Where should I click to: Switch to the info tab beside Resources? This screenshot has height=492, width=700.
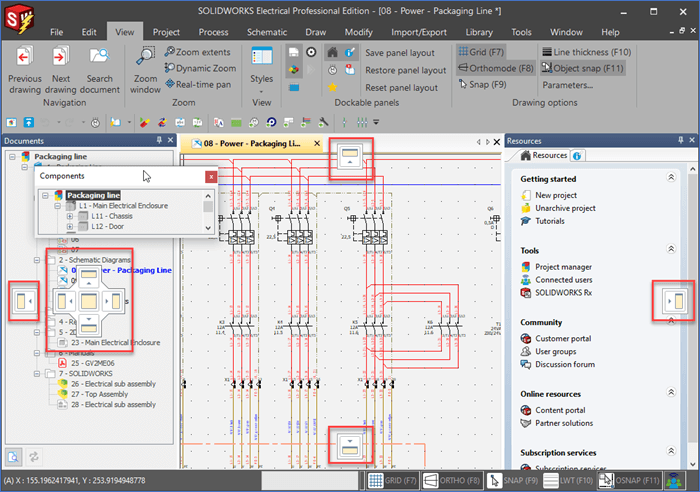click(x=577, y=156)
